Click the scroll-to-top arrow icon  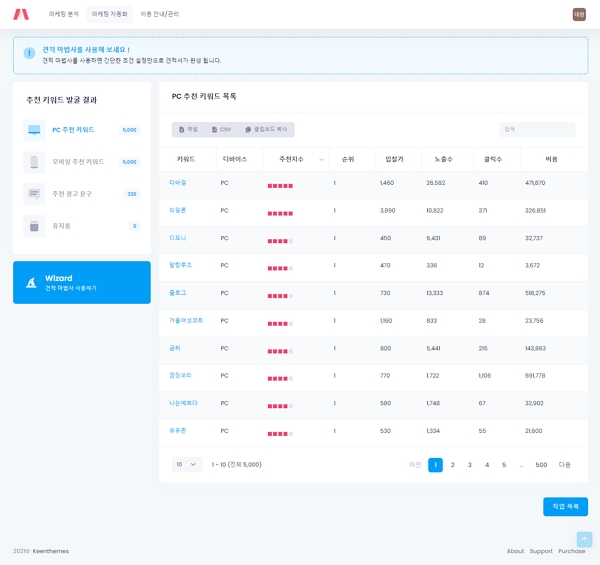(x=584, y=539)
